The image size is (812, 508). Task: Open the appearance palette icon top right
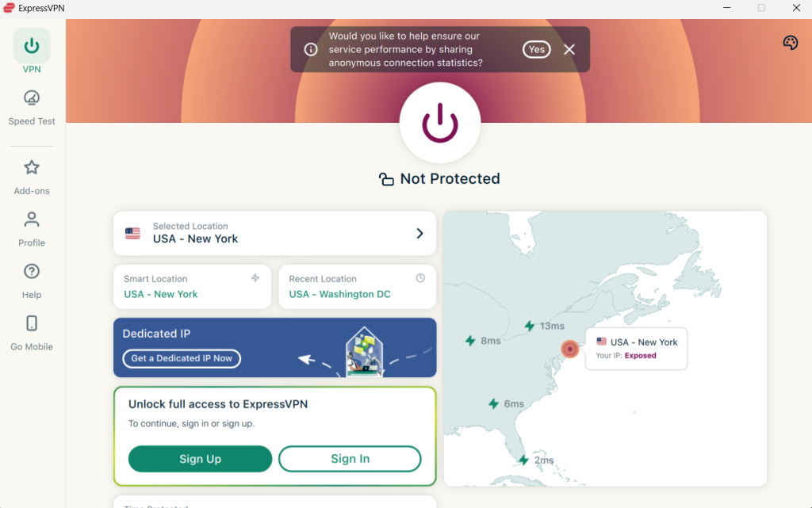click(790, 42)
